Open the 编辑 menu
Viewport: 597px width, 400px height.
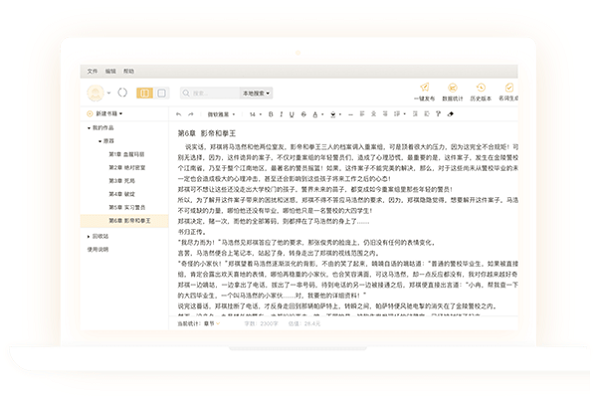110,71
